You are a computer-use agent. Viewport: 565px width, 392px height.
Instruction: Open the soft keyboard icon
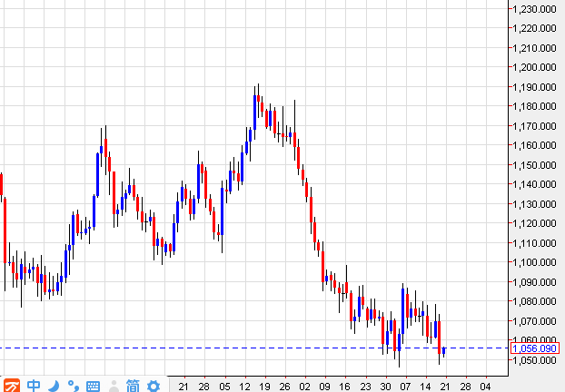tap(93, 387)
